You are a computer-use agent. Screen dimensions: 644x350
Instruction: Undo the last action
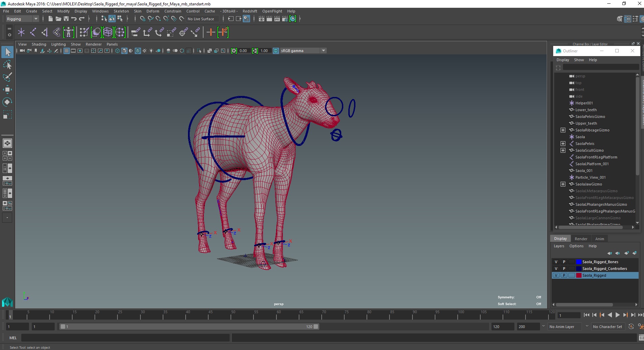click(74, 19)
